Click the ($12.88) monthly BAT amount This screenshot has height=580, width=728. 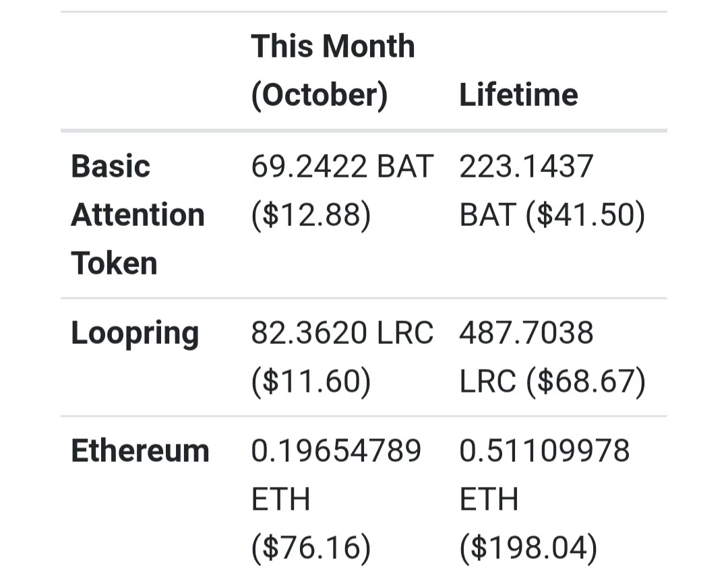point(311,214)
